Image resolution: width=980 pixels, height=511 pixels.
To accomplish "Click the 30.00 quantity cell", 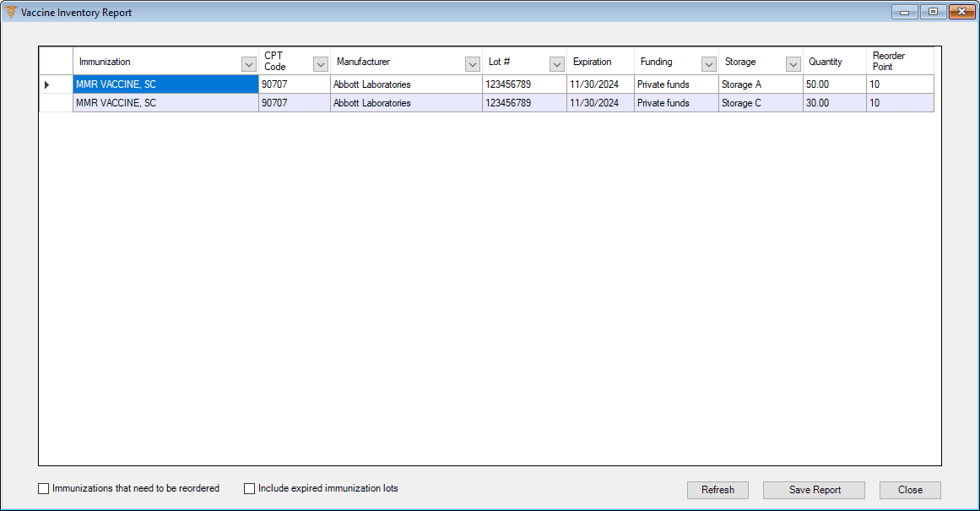I will click(x=834, y=103).
